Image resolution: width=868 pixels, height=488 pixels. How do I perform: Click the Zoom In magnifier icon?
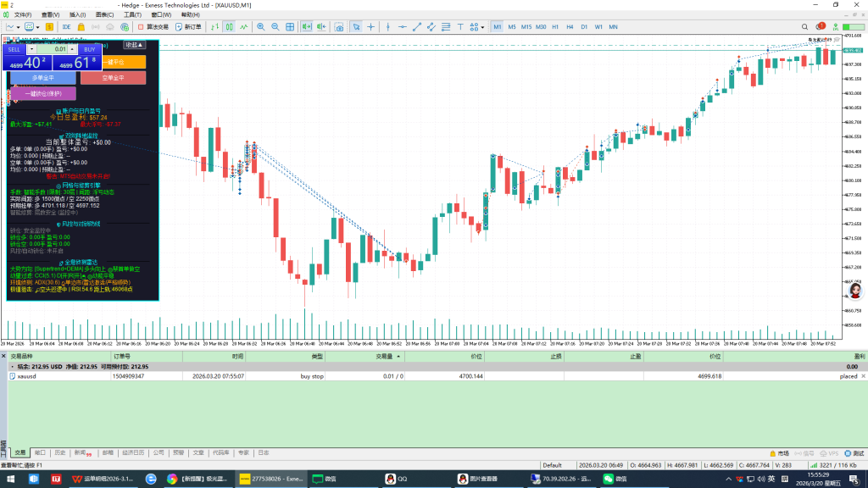pyautogui.click(x=261, y=26)
